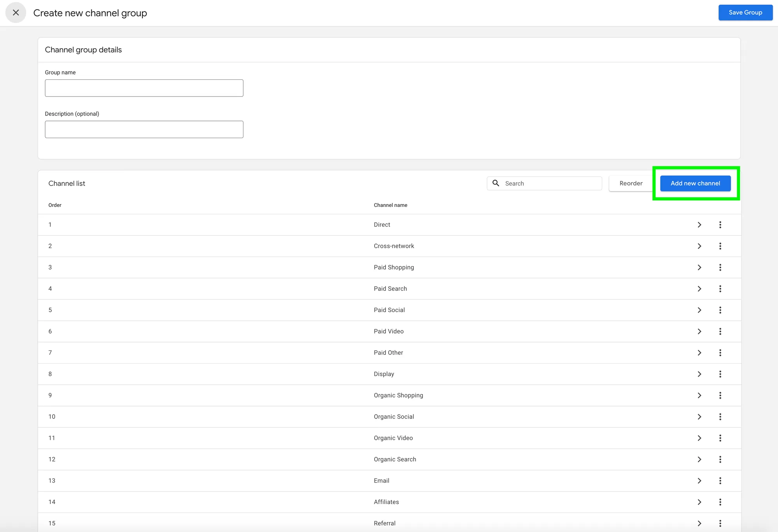
Task: Expand the Organic Social channel chevron
Action: (x=699, y=417)
